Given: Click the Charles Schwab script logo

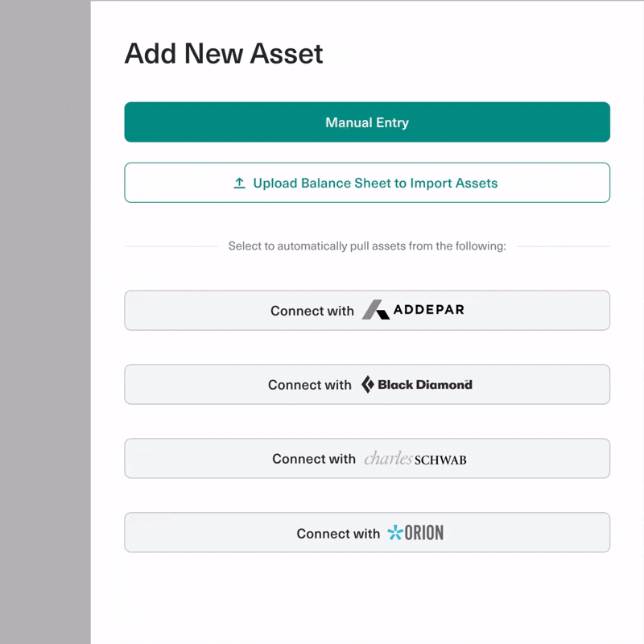Looking at the screenshot, I should (x=388, y=458).
